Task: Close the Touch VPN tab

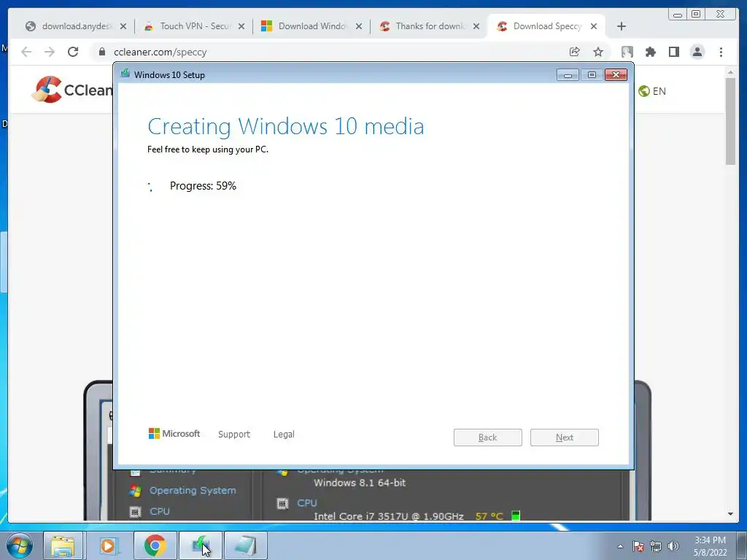Action: (241, 26)
